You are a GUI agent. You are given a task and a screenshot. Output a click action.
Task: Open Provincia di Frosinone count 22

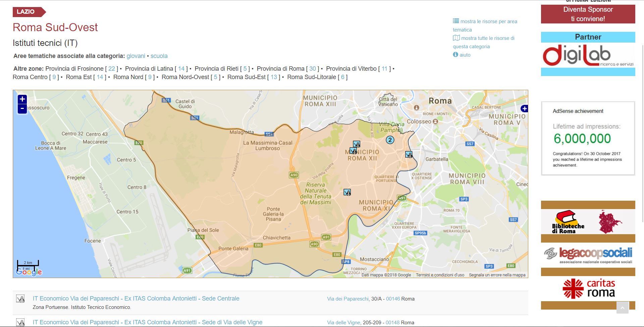(112, 69)
